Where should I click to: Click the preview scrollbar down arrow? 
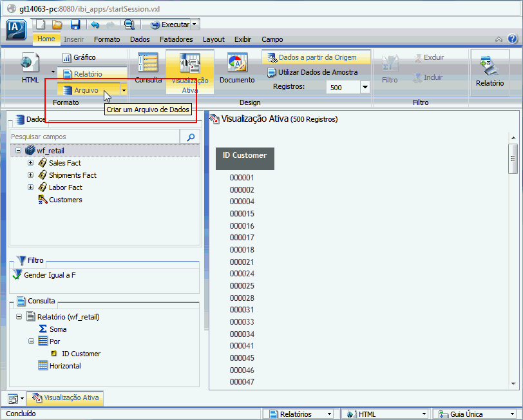click(513, 384)
